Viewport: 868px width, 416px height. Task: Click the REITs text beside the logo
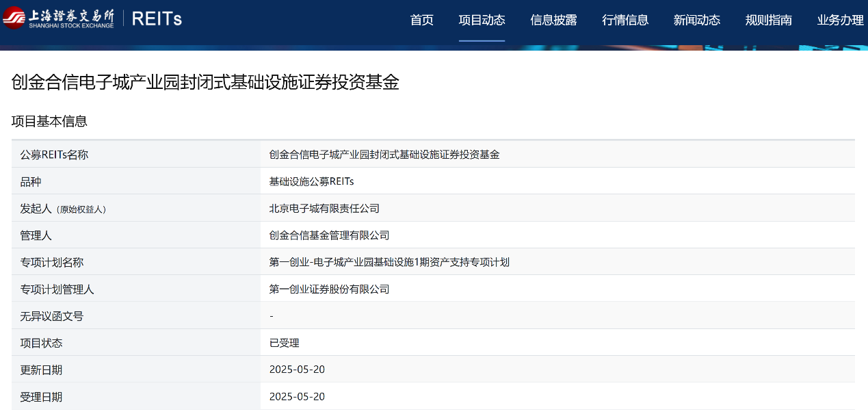pyautogui.click(x=157, y=19)
